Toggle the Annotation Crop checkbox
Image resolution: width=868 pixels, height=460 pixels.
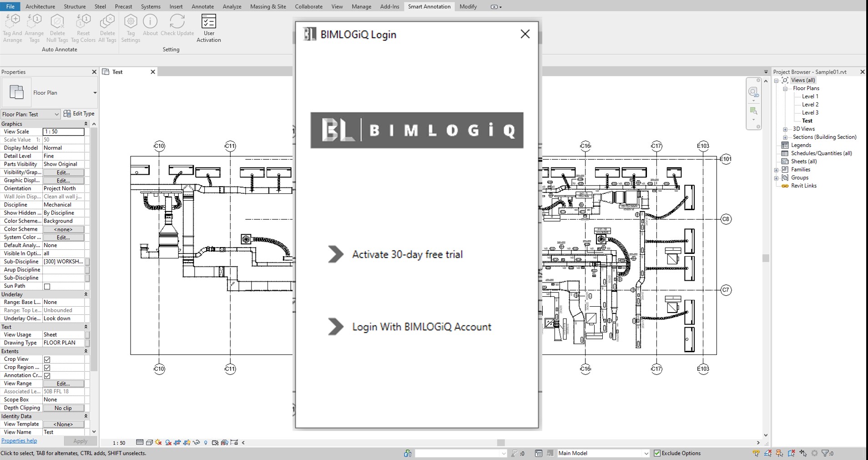coord(47,376)
